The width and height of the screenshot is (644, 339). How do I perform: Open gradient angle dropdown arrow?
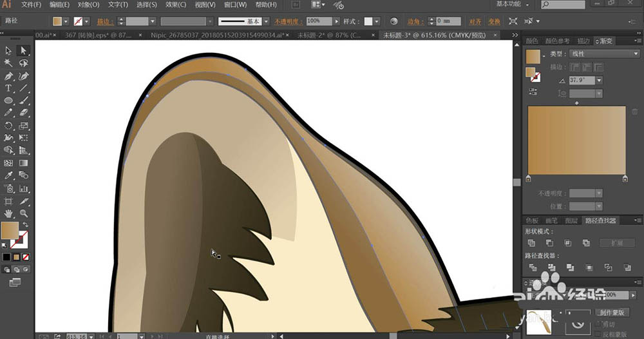tap(599, 80)
